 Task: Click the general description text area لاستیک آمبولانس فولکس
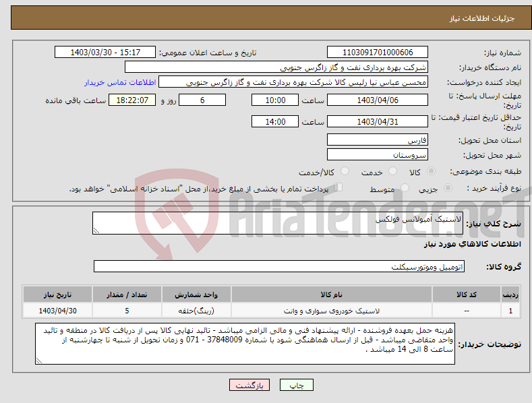(x=278, y=223)
